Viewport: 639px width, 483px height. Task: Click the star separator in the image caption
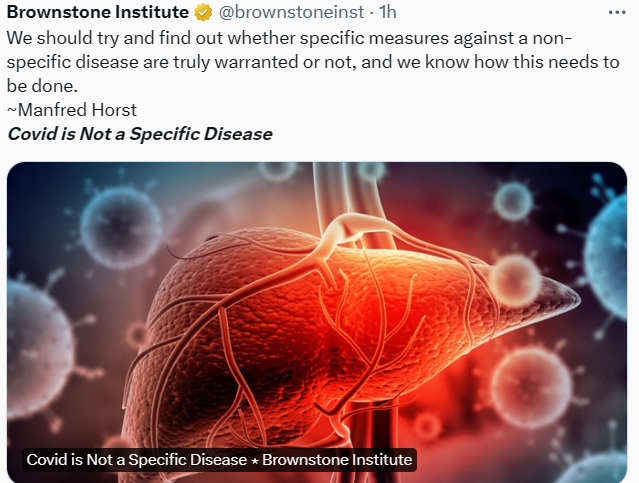254,460
